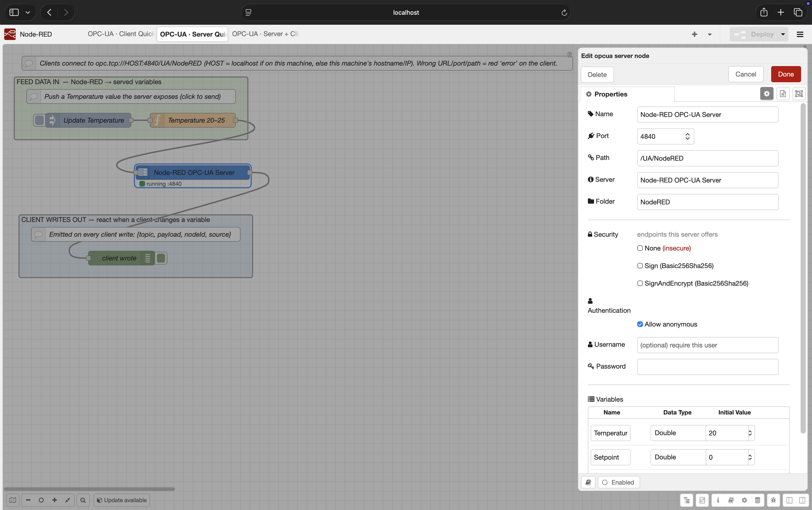
Task: Delete the opcua server node
Action: [x=597, y=75]
